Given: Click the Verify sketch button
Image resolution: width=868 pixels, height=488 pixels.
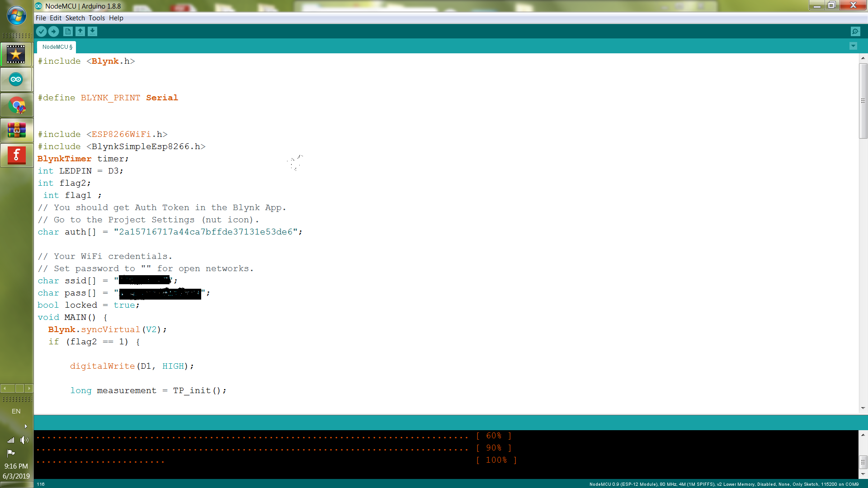Looking at the screenshot, I should [42, 31].
